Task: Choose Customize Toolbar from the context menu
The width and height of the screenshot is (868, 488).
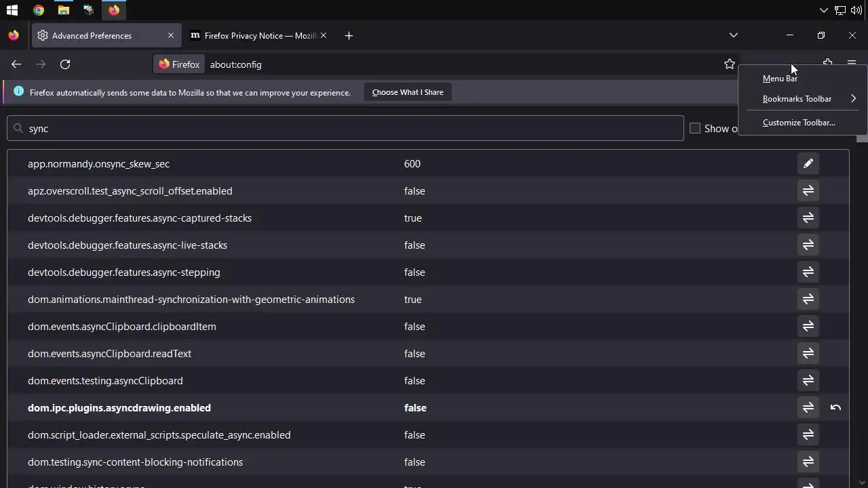Action: tap(798, 123)
